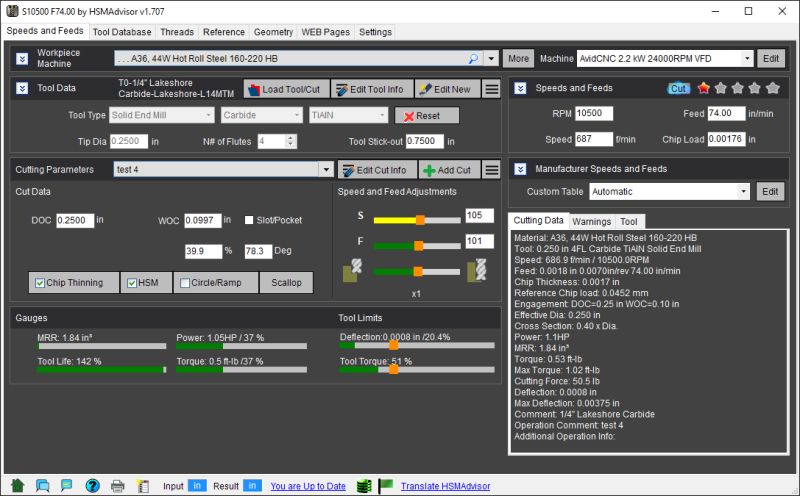
Task: Click the green flag icon
Action: (386, 486)
